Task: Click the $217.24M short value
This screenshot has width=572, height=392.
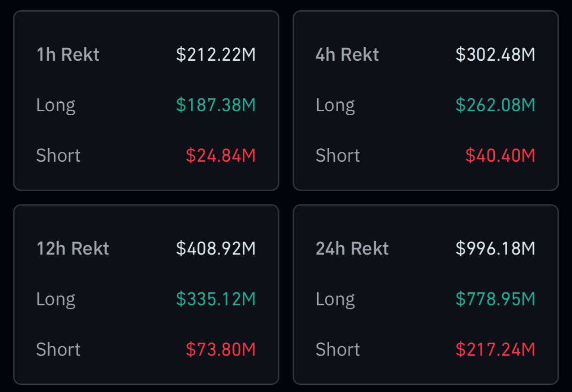Action: (495, 349)
